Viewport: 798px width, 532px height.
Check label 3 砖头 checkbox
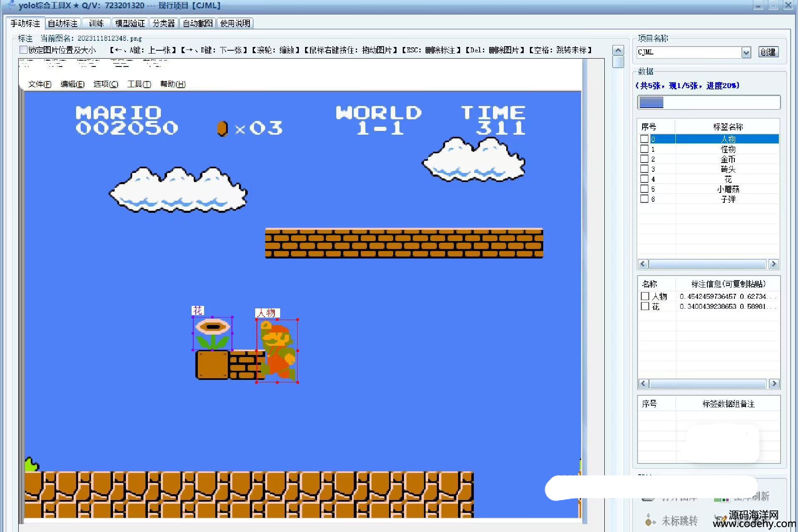[644, 169]
